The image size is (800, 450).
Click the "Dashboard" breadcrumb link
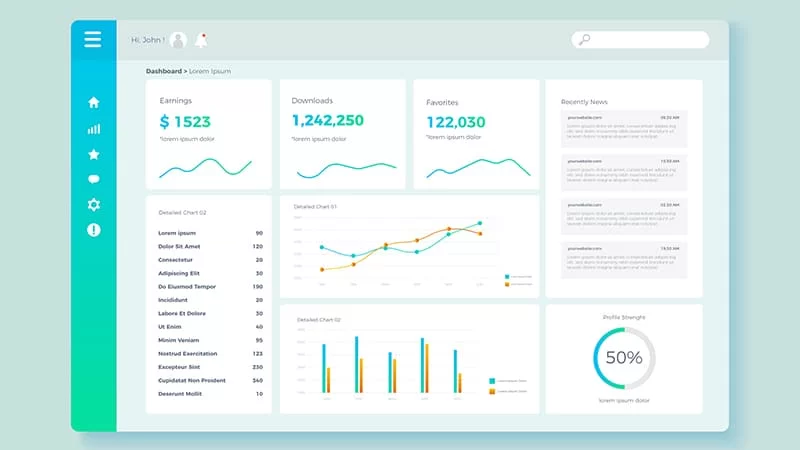pos(164,71)
